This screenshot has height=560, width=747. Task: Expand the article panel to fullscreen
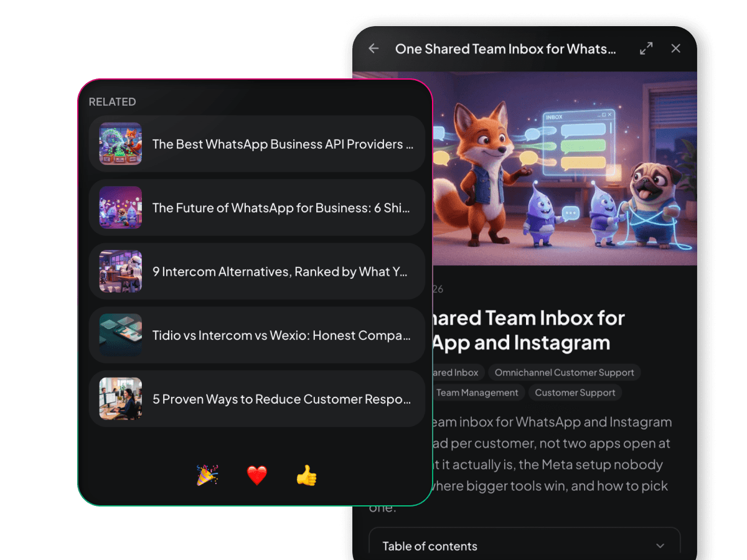(x=646, y=49)
